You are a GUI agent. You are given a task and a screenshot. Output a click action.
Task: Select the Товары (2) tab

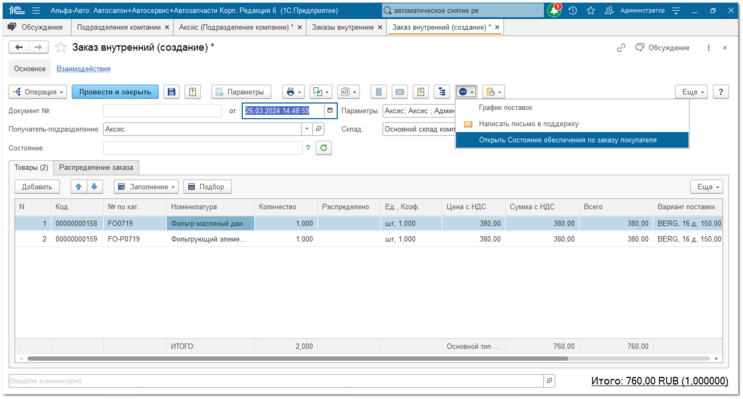pyautogui.click(x=31, y=167)
